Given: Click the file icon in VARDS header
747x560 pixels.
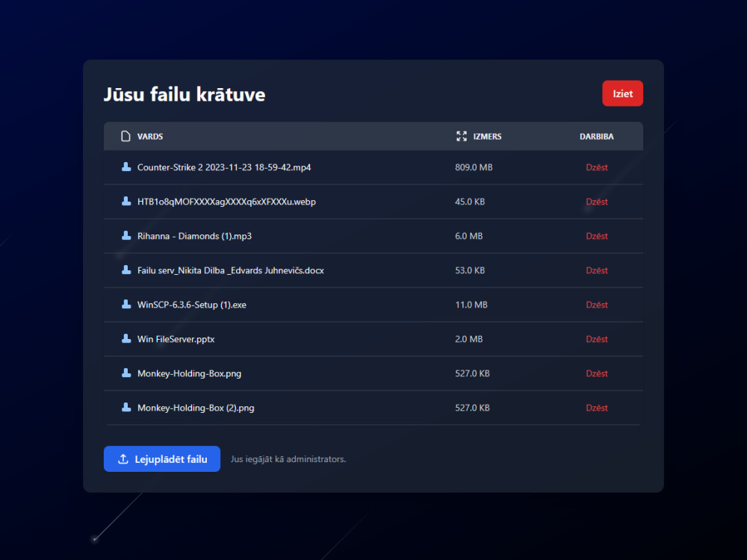Looking at the screenshot, I should [125, 136].
